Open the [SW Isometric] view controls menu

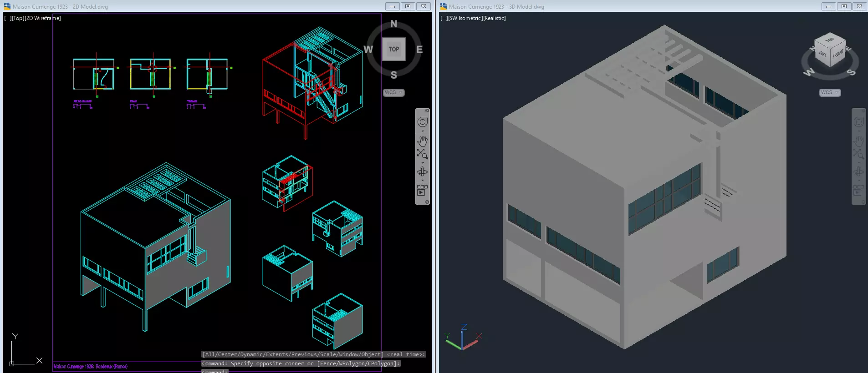(465, 18)
